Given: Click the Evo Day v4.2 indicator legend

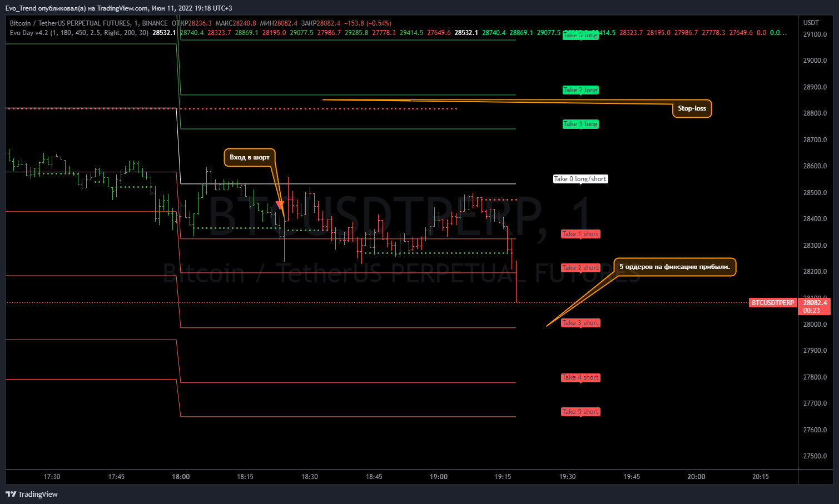Looking at the screenshot, I should coord(80,33).
